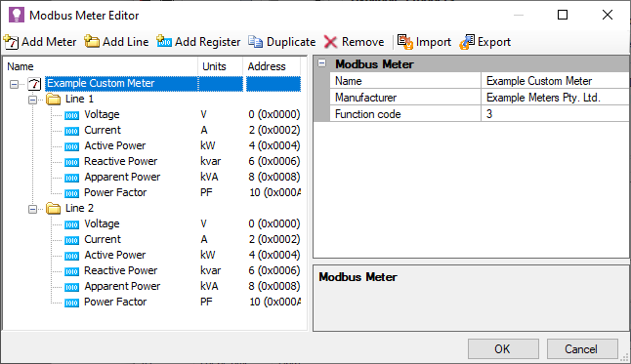Click the Units column header
The width and height of the screenshot is (631, 364).
coord(221,66)
